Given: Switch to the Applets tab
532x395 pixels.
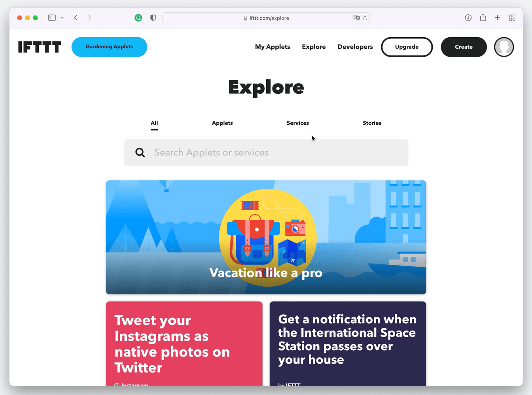Looking at the screenshot, I should pos(222,123).
